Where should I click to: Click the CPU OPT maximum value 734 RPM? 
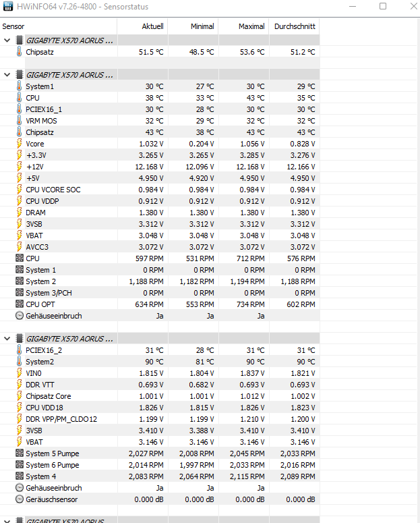pos(250,304)
